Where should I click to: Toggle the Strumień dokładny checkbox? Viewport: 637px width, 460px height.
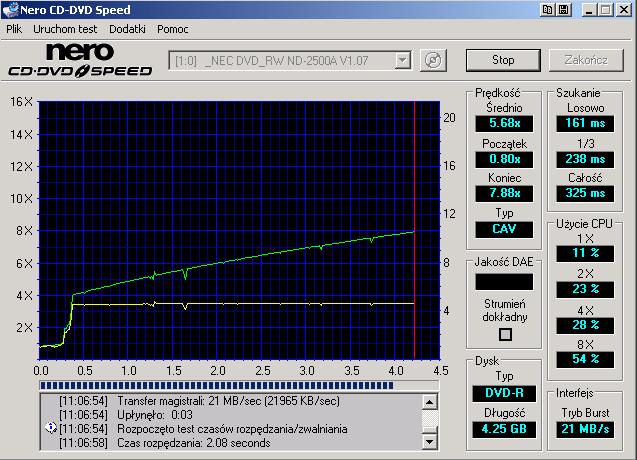click(505, 334)
